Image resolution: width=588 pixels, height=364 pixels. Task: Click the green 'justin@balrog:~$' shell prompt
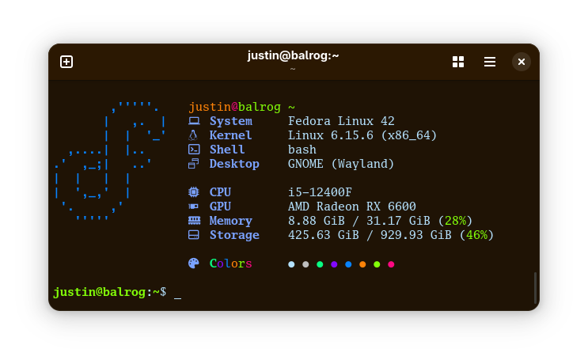[x=110, y=293]
